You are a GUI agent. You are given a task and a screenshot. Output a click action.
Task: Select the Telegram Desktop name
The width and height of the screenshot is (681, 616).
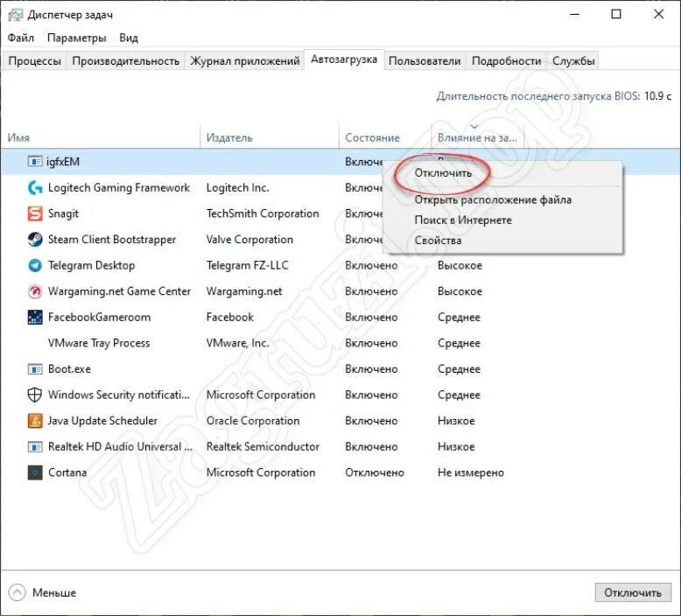[x=91, y=265]
